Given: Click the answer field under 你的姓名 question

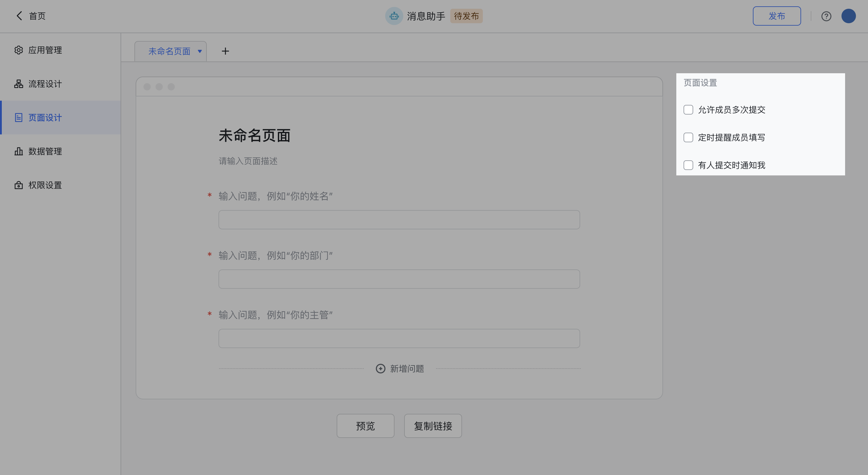Looking at the screenshot, I should [399, 220].
